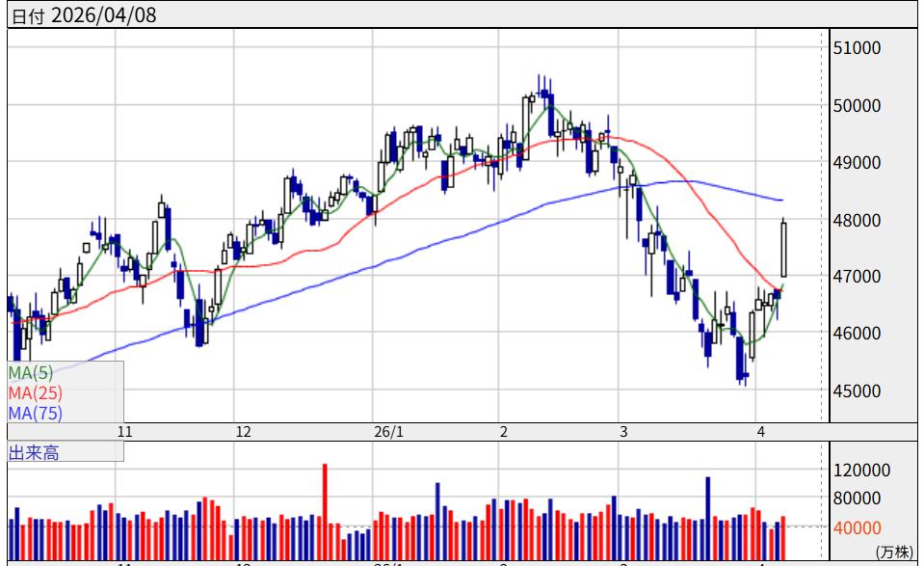Click the 51000 price axis label
Viewport: 924px width, 566px height.
857,48
